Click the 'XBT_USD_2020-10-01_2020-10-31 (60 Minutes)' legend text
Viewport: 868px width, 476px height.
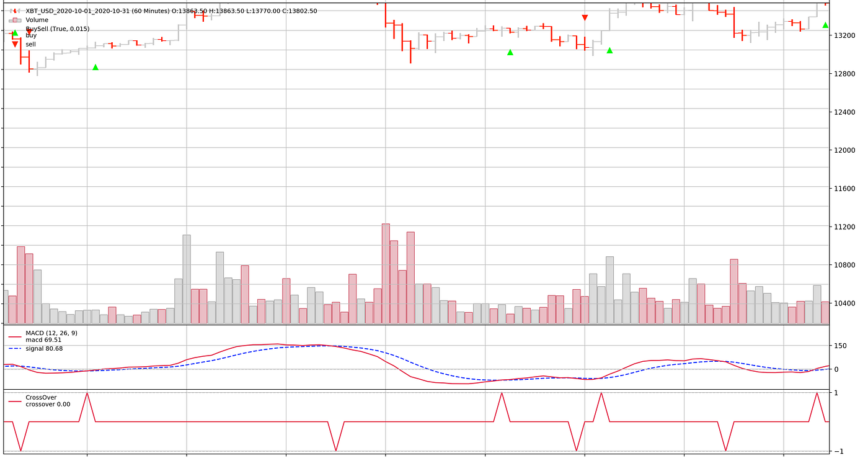(x=97, y=11)
